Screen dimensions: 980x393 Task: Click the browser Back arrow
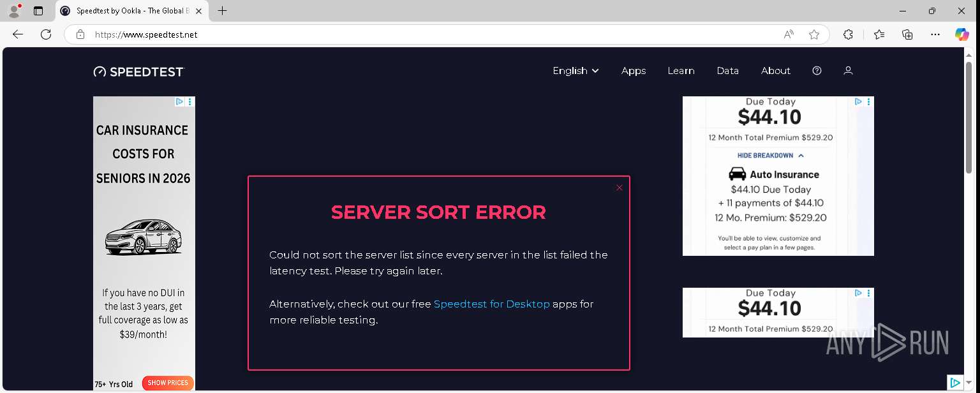tap(18, 34)
